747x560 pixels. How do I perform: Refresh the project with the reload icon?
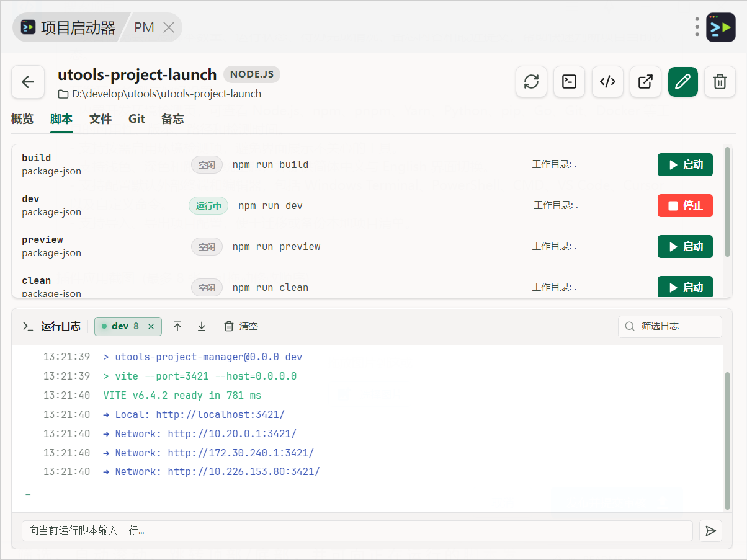tap(531, 82)
